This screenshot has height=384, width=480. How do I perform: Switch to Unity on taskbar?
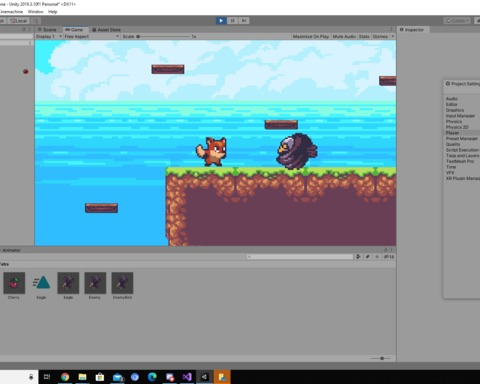tap(204, 377)
